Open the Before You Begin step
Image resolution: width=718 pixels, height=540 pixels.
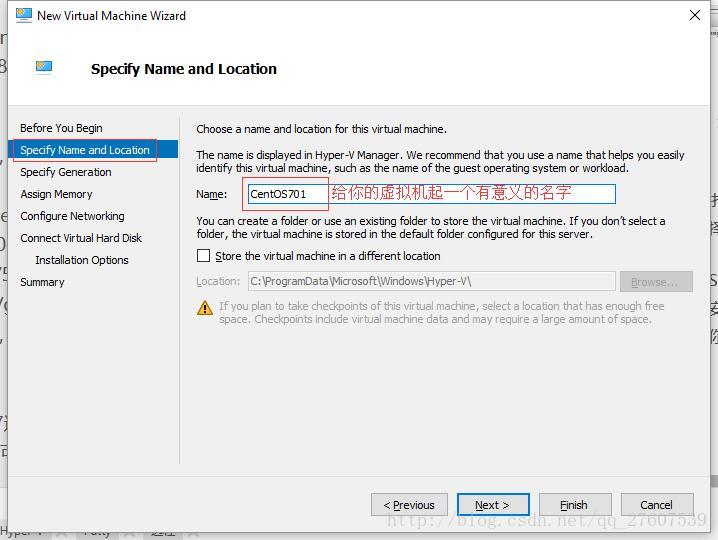point(61,128)
